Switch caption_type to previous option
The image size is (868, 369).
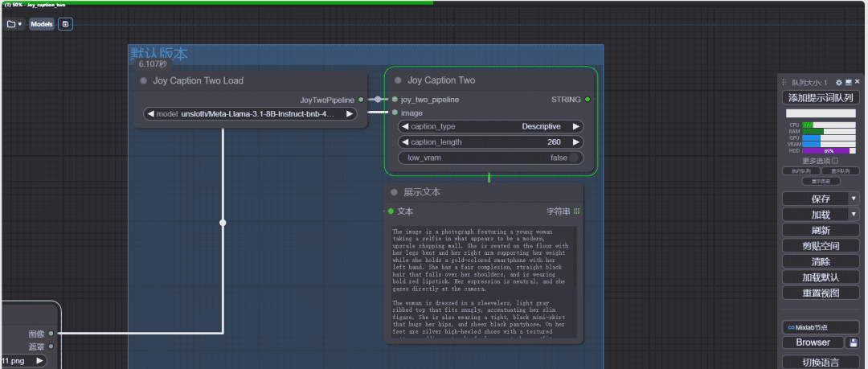tap(404, 127)
